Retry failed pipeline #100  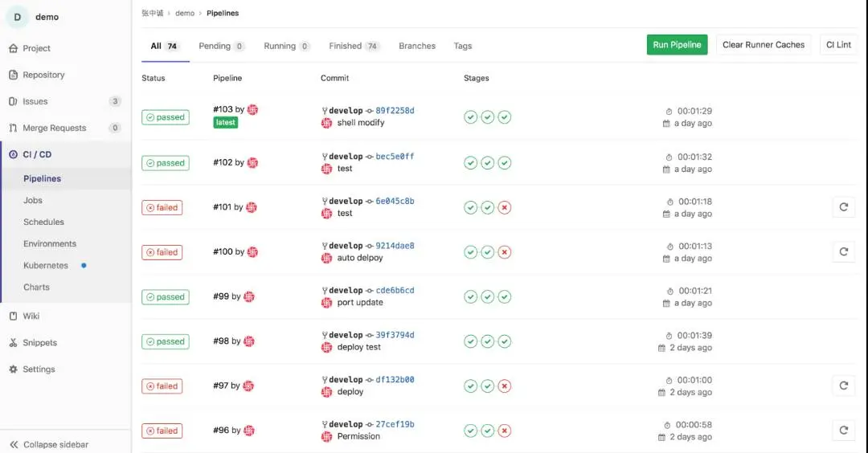pyautogui.click(x=844, y=251)
